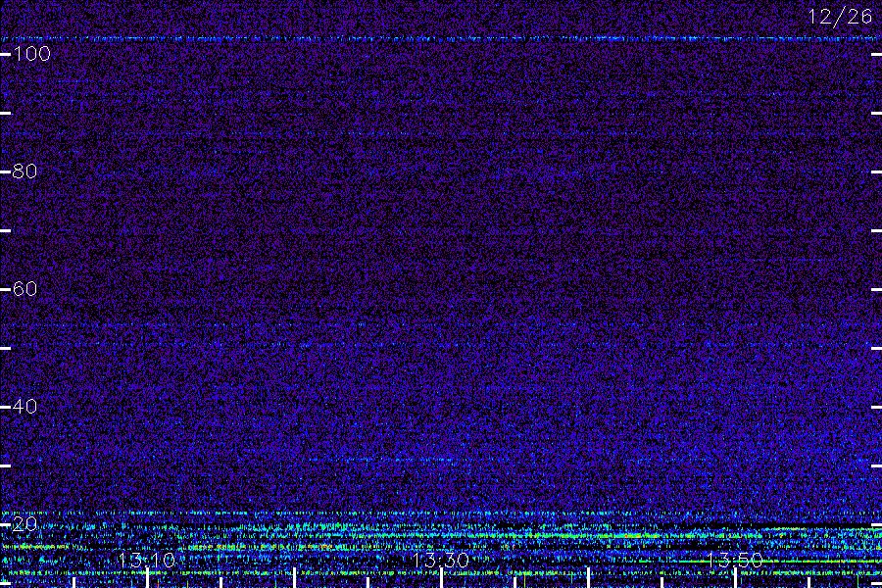Click the 13:30 time label
This screenshot has width=882, height=588.
[440, 560]
